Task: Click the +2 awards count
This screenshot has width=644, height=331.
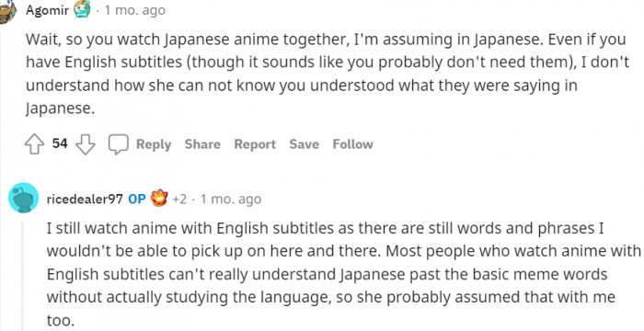Action: click(x=179, y=200)
